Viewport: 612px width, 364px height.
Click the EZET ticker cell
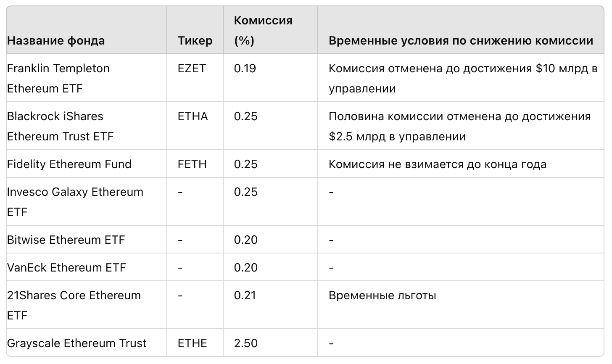pos(192,69)
